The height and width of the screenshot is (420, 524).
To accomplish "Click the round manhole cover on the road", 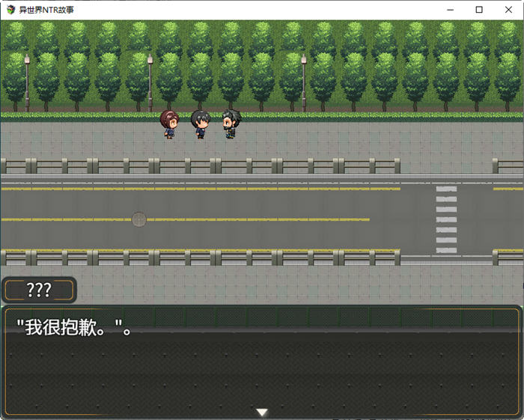I will coord(139,219).
